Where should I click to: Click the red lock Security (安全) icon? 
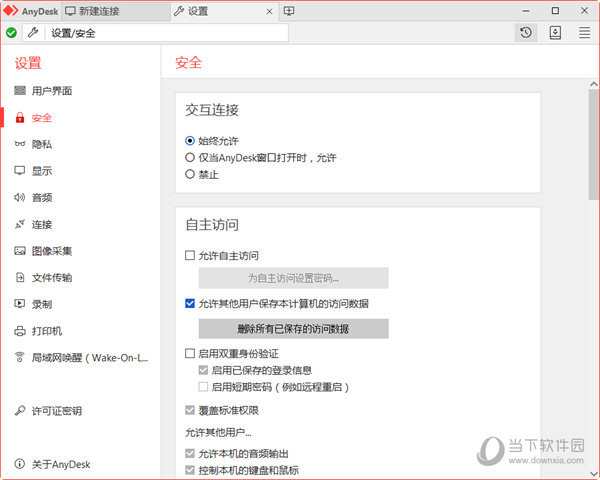click(x=20, y=118)
